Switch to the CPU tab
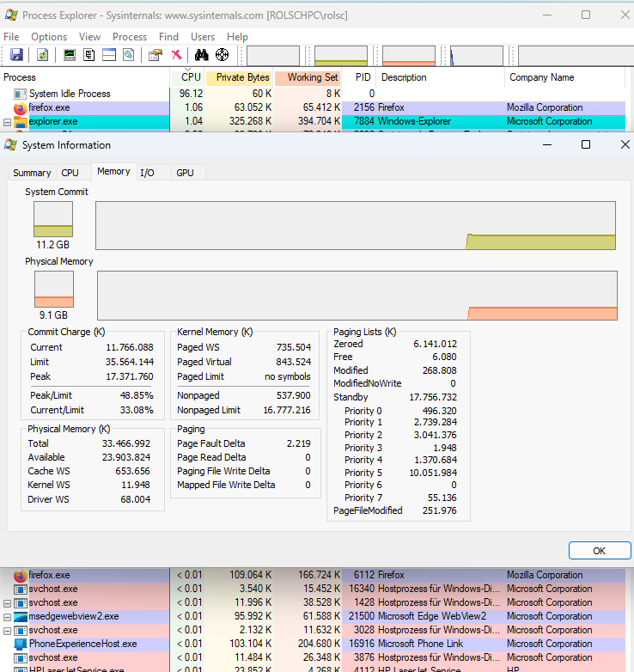Screen dimensions: 634x672 [70, 173]
